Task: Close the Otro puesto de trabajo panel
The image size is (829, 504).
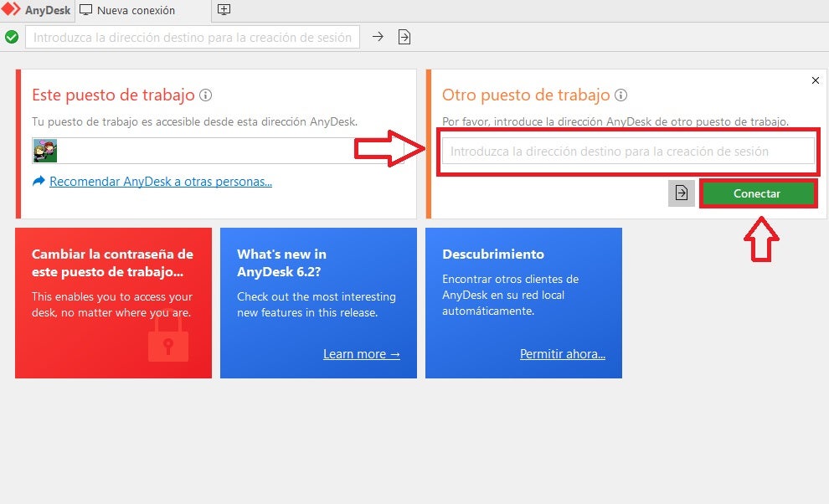Action: (816, 80)
